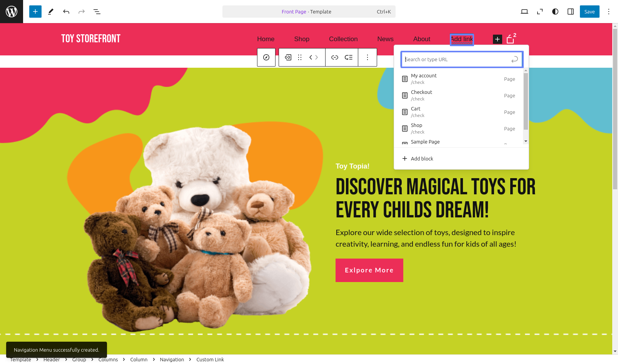Select the Home navigation link
Viewport: 618px width, 364px height.
266,39
